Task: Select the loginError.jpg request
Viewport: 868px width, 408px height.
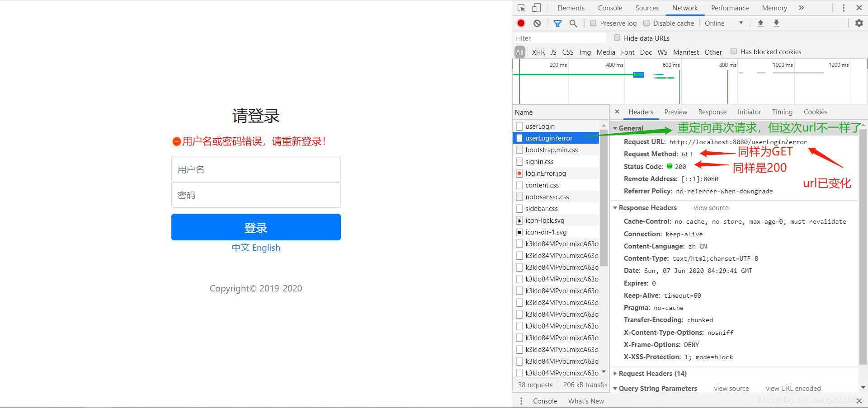Action: coord(556,173)
